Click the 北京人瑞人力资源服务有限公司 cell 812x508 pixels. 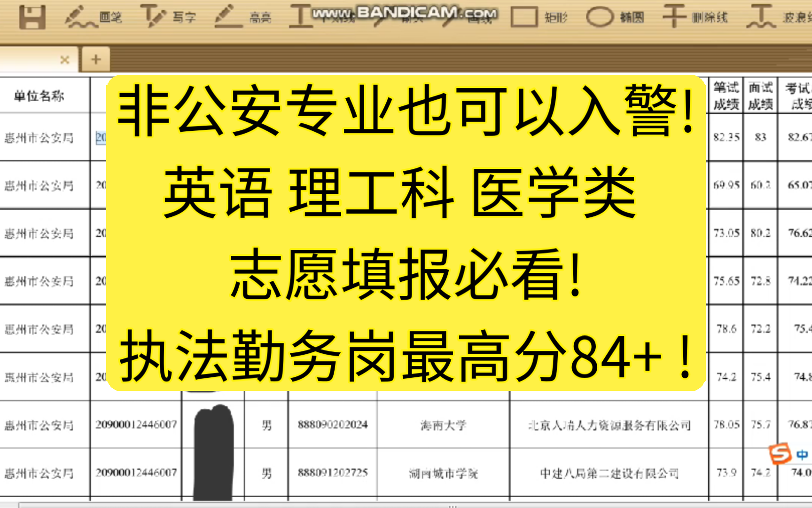[x=609, y=425]
